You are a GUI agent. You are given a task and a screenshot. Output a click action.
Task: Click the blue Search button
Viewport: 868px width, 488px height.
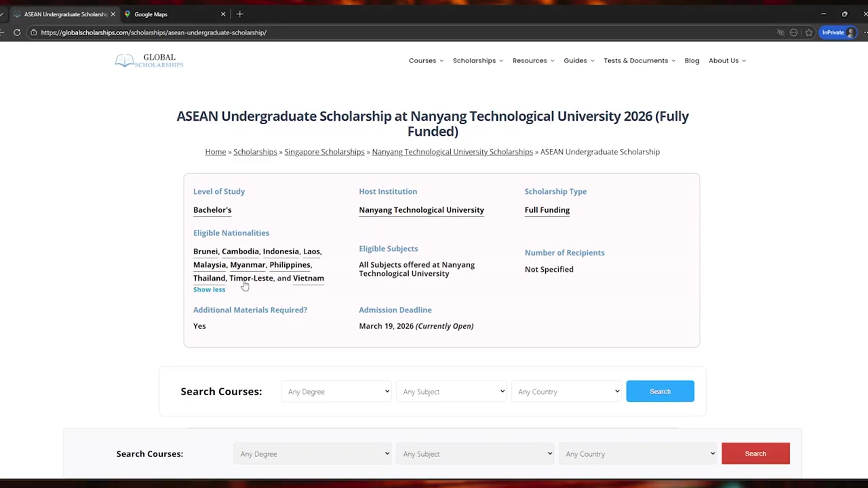coord(660,391)
